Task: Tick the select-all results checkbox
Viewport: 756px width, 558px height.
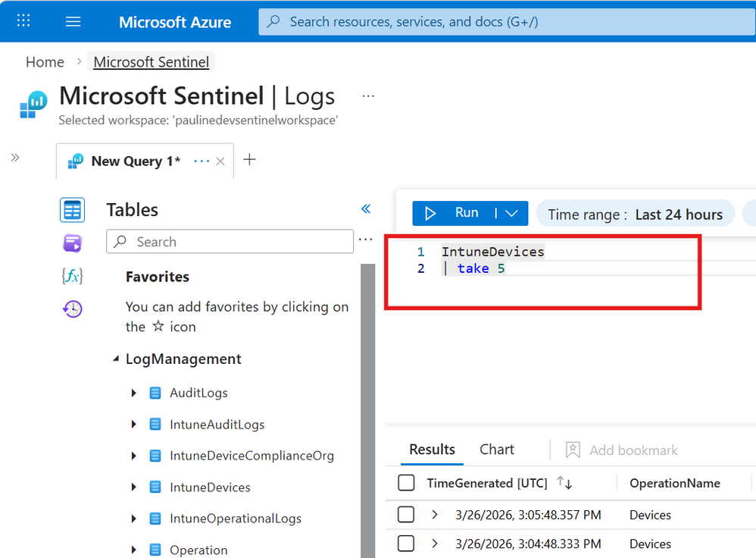Action: (406, 483)
